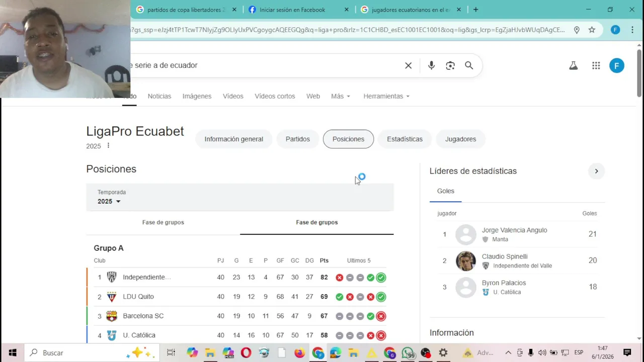Click the volume icon in the system tray
Viewport: 644px width, 362px height.
pyautogui.click(x=542, y=352)
